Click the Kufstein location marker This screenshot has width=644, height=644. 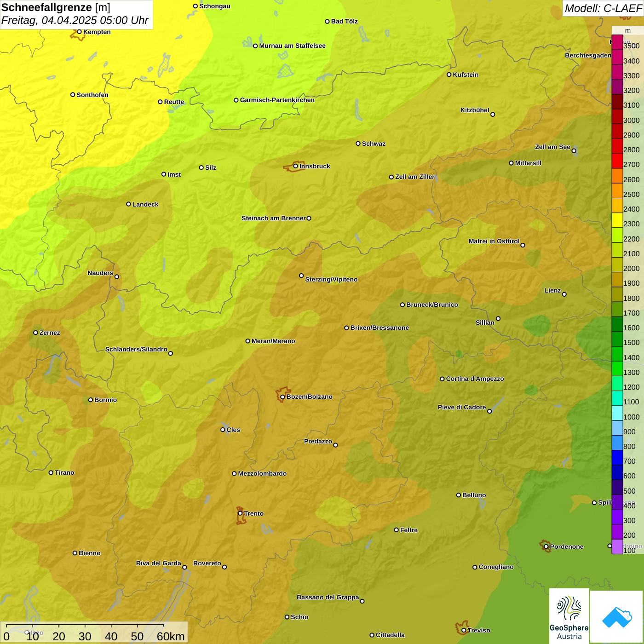point(449,75)
